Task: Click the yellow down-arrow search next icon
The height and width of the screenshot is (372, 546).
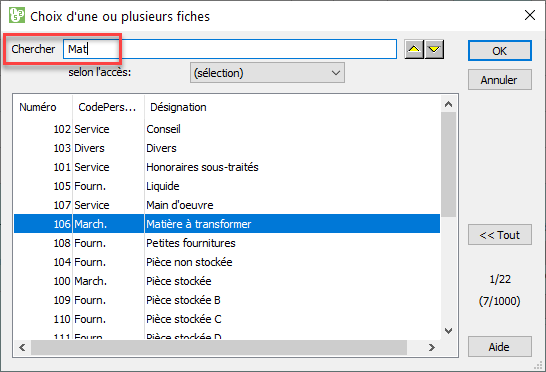Action: click(x=434, y=49)
